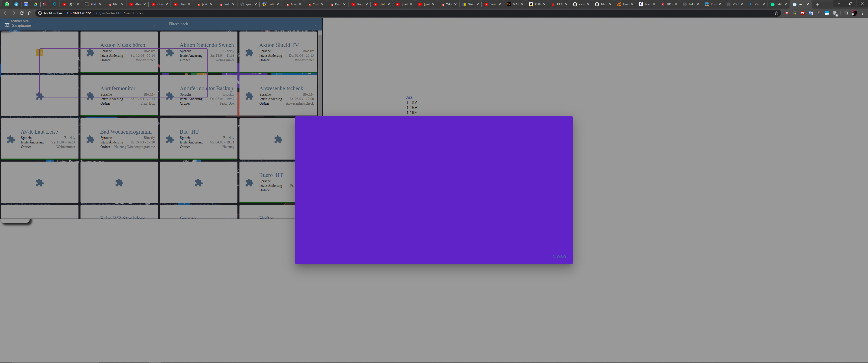Bookmark this page with the star icon
Screen dimensions: 868x363
tap(776, 13)
